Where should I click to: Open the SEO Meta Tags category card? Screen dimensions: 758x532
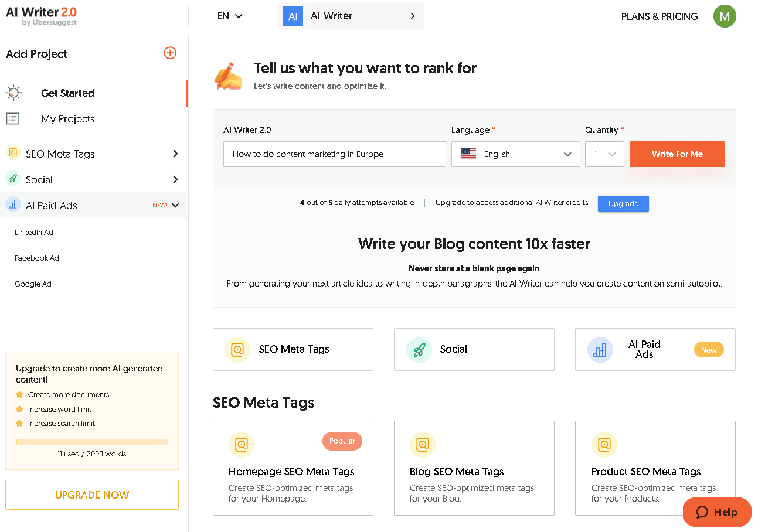pyautogui.click(x=293, y=349)
